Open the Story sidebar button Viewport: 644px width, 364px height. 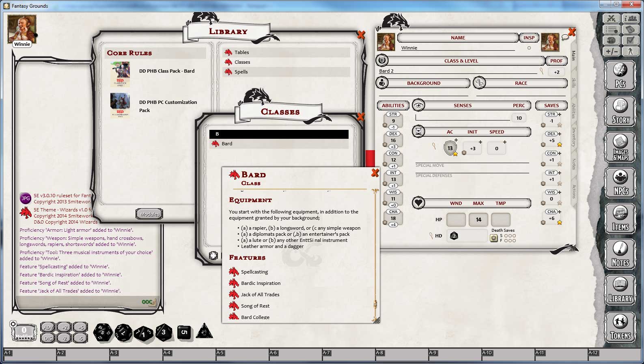click(x=620, y=112)
